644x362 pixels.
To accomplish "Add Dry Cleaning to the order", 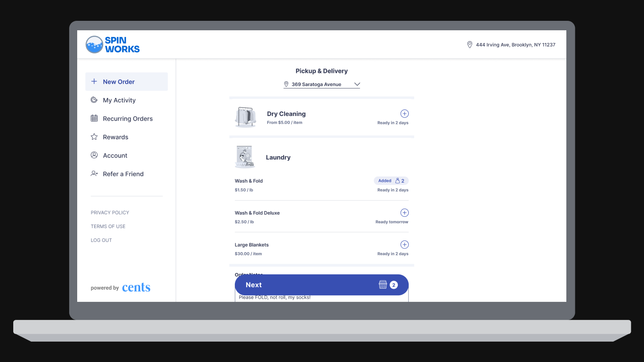I will [404, 114].
